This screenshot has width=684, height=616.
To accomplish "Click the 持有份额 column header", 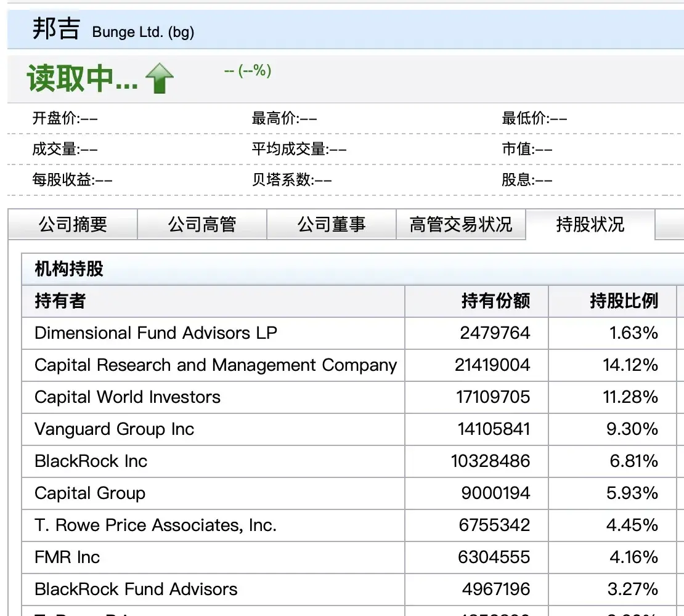I will 495,301.
